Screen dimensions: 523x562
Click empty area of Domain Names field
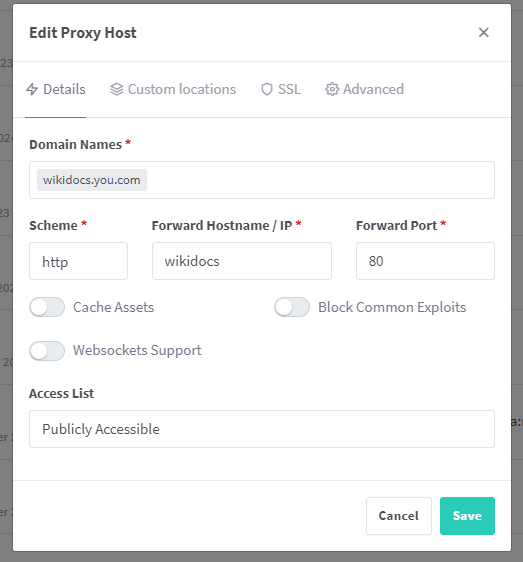319,180
